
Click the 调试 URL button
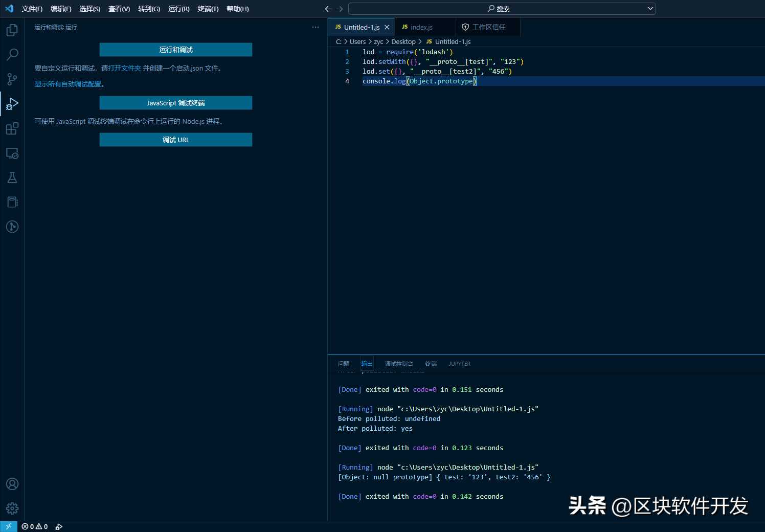point(175,140)
